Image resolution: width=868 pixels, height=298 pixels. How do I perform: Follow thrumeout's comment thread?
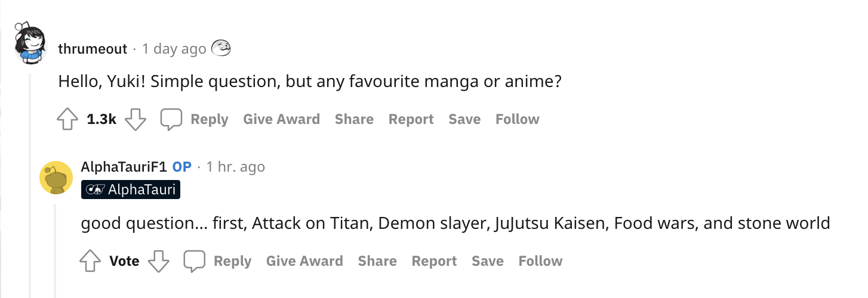517,119
